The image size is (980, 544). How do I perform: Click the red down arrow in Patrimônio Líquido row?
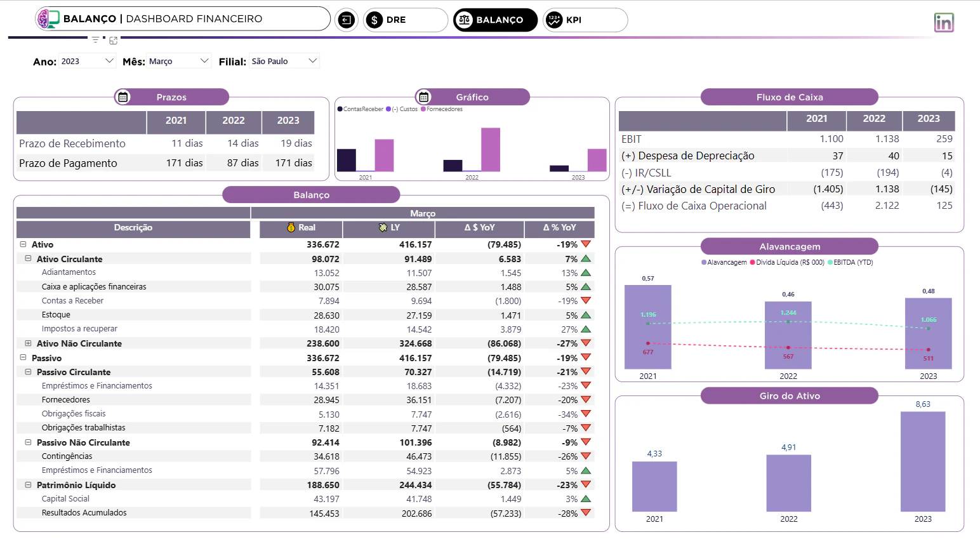[x=586, y=485]
